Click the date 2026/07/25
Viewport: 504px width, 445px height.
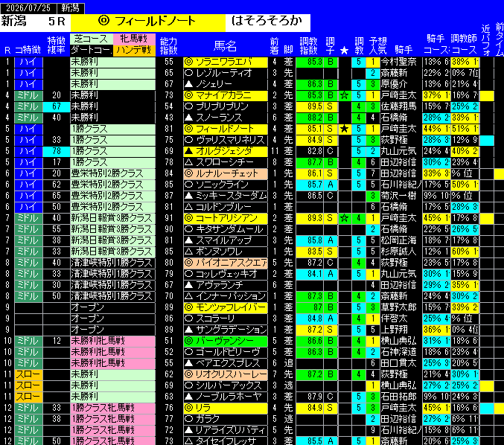coord(28,8)
